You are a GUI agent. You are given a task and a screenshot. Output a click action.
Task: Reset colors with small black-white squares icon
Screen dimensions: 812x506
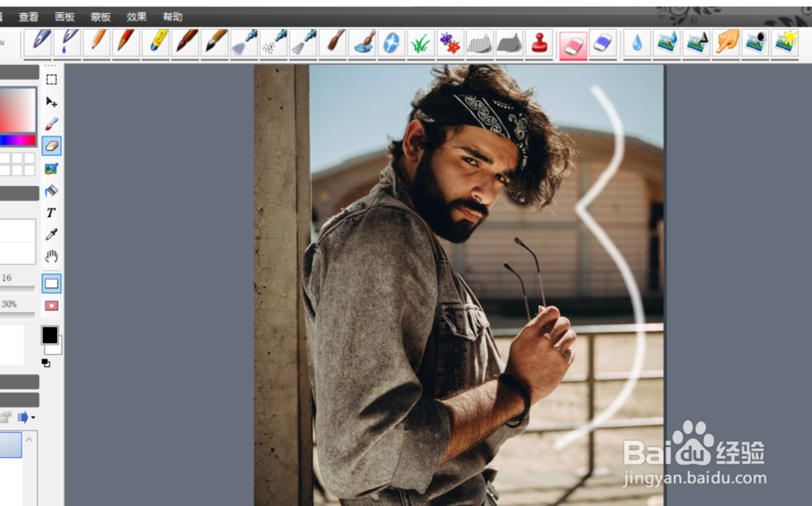46,364
